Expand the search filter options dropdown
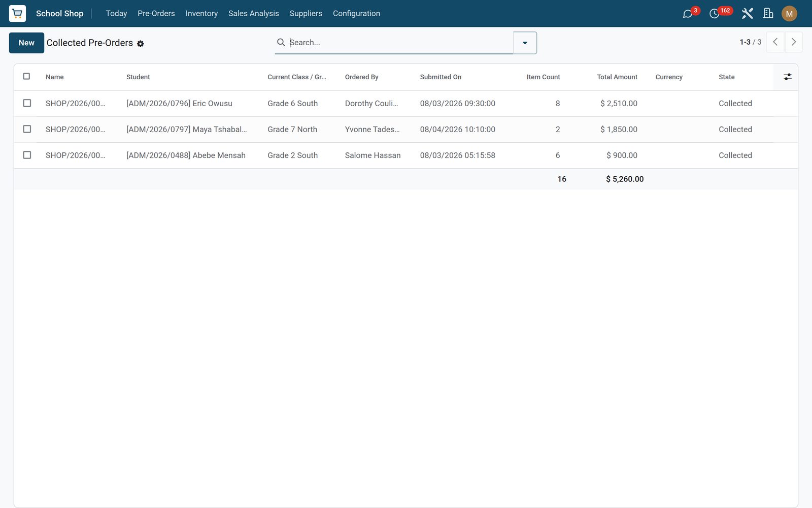Viewport: 812px width, 508px height. (525, 43)
